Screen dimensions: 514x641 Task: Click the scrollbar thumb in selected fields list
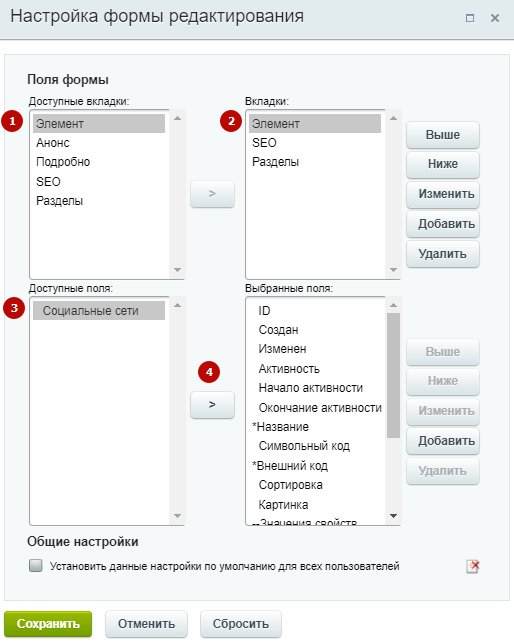coord(393,375)
